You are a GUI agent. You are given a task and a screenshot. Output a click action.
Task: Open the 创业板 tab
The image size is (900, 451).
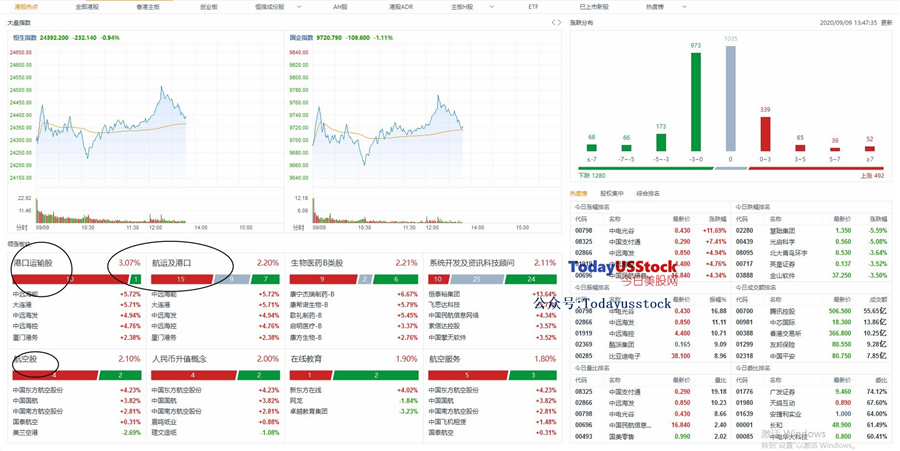pos(208,7)
